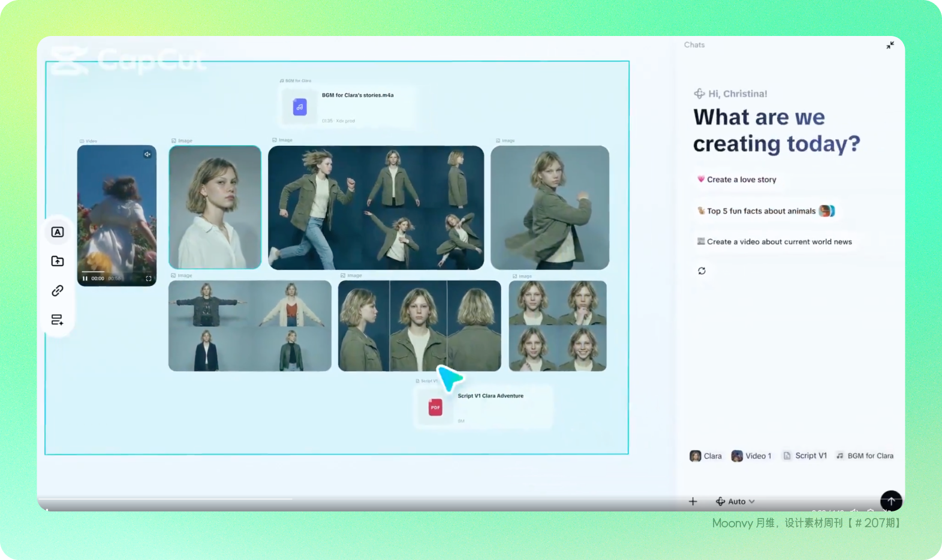The height and width of the screenshot is (560, 942).
Task: Choose "Top 5 fun facts about animals"
Action: 761,211
